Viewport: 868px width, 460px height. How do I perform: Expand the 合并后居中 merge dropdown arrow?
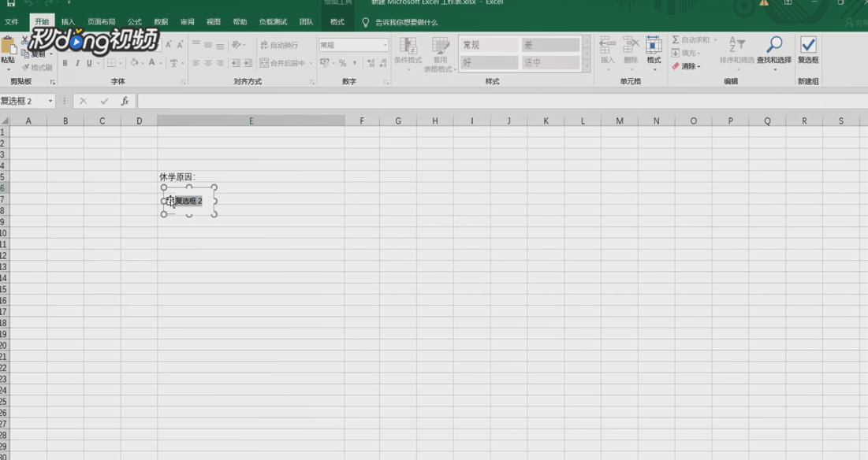point(311,63)
